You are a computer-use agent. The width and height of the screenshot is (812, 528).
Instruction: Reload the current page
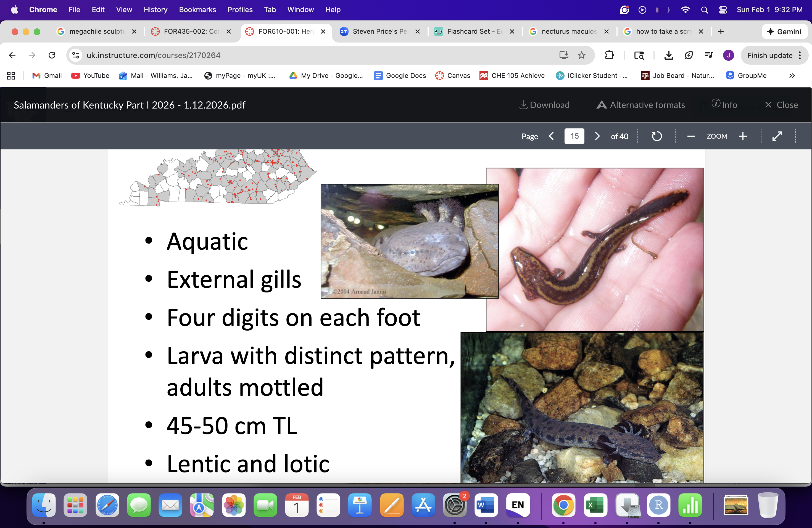[52, 55]
